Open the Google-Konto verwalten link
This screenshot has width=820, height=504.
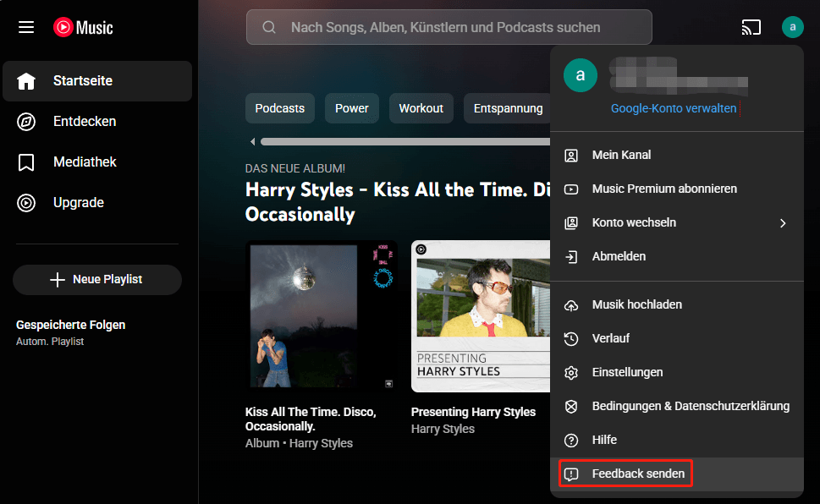[x=675, y=107]
